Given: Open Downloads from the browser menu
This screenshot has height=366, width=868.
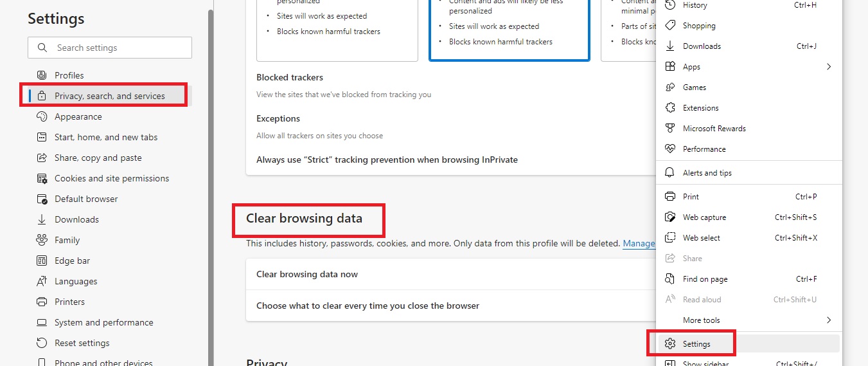Looking at the screenshot, I should click(x=702, y=46).
